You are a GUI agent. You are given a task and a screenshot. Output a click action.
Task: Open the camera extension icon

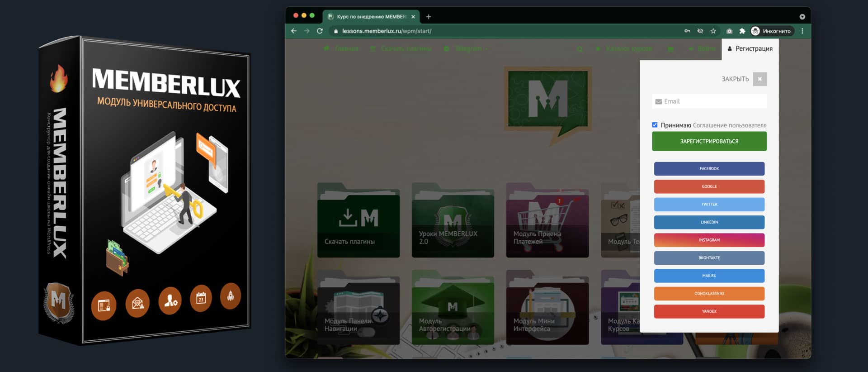pyautogui.click(x=729, y=31)
